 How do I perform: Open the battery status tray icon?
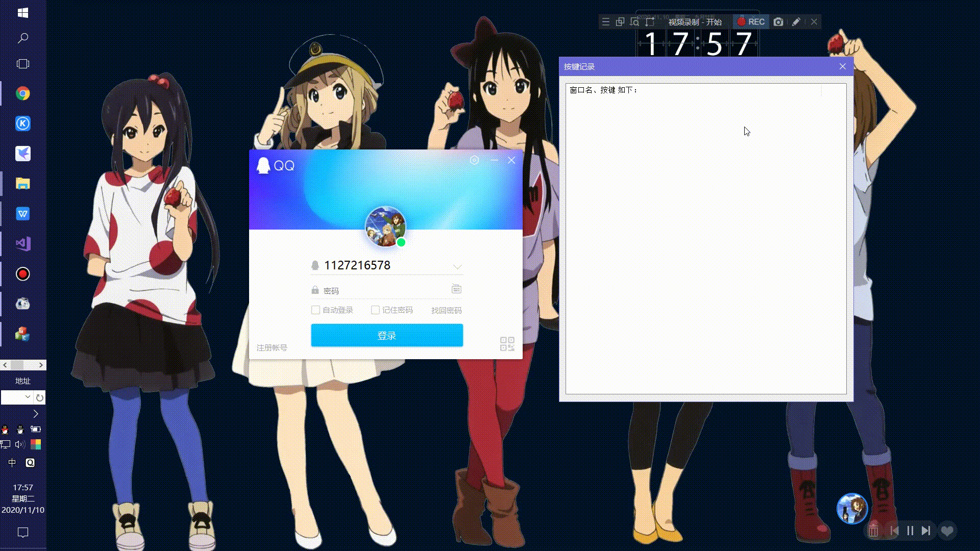tap(36, 430)
